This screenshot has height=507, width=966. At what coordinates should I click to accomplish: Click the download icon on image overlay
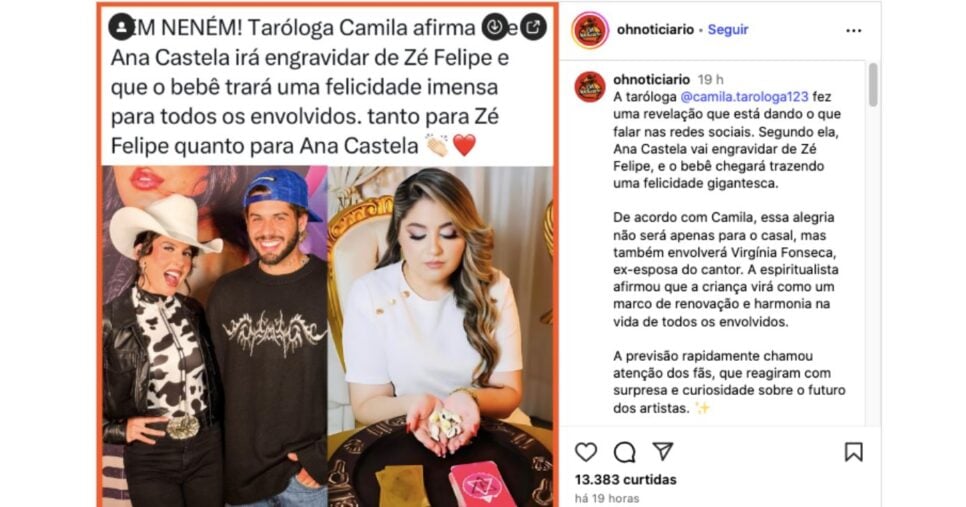494,27
